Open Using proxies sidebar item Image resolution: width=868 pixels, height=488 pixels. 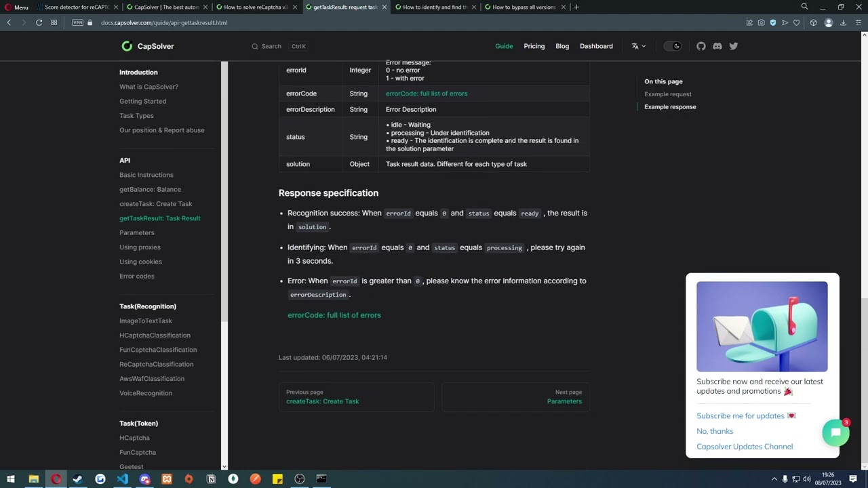[140, 247]
